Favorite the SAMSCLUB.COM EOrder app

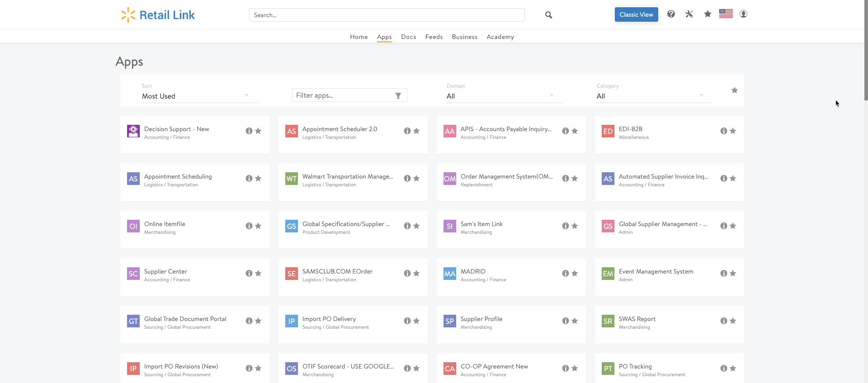click(x=416, y=273)
